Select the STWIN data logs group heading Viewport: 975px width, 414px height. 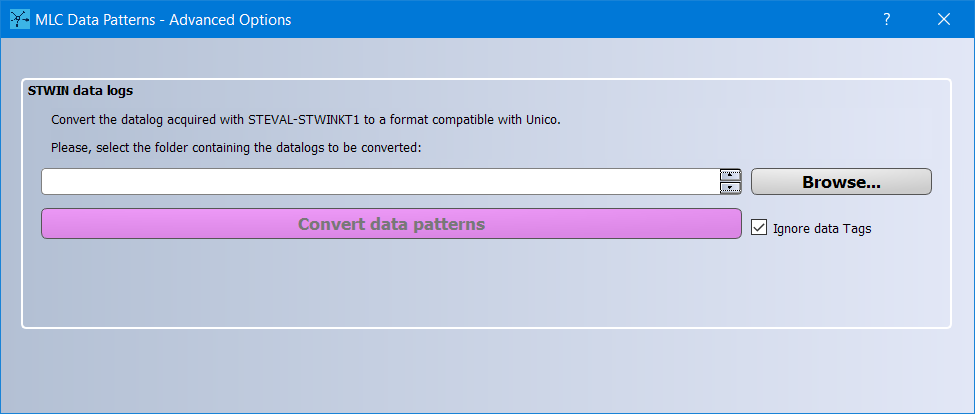[80, 91]
